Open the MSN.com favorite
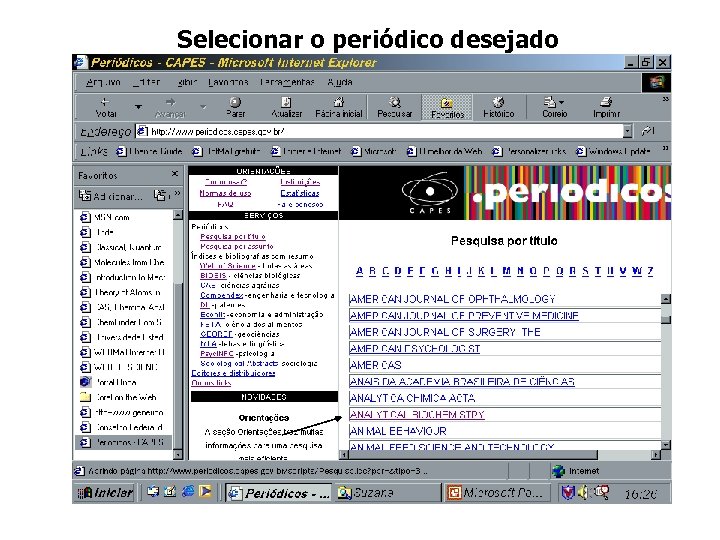 (105, 218)
